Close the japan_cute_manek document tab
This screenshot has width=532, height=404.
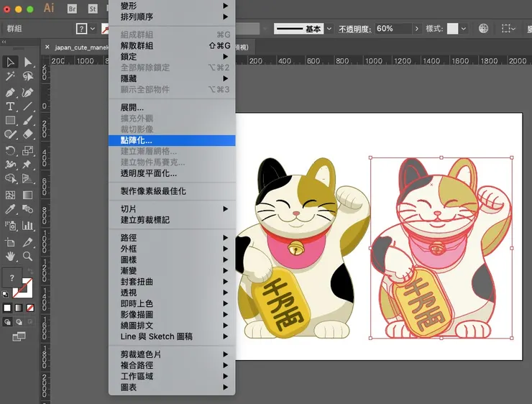tap(47, 47)
